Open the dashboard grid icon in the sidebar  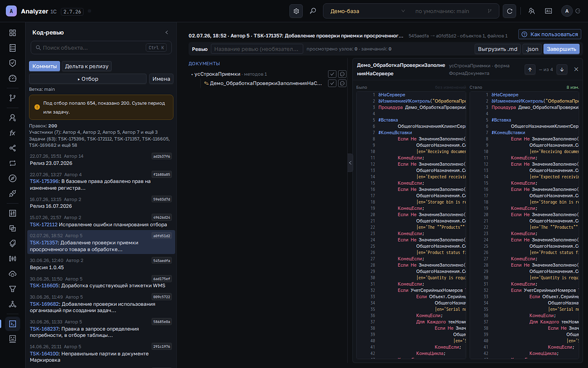[x=13, y=33]
